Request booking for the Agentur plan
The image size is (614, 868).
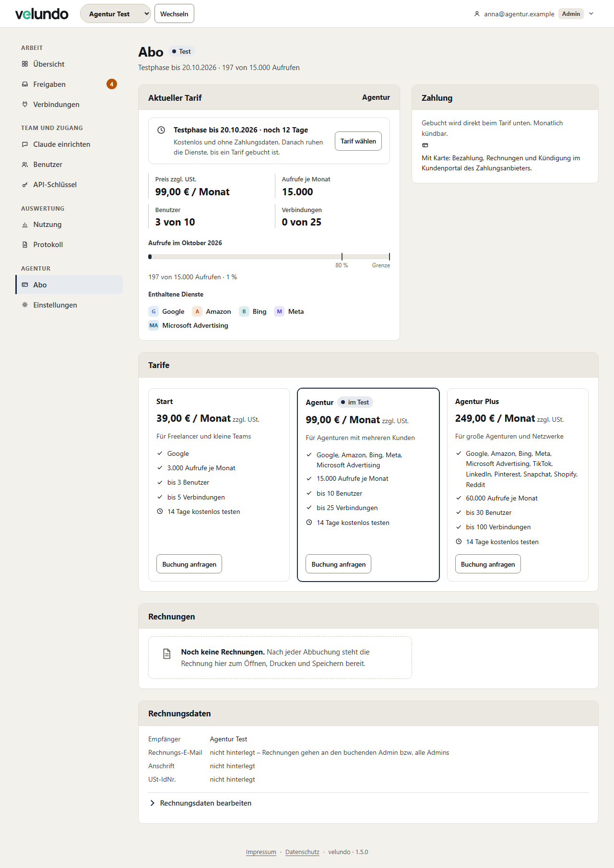pos(339,564)
